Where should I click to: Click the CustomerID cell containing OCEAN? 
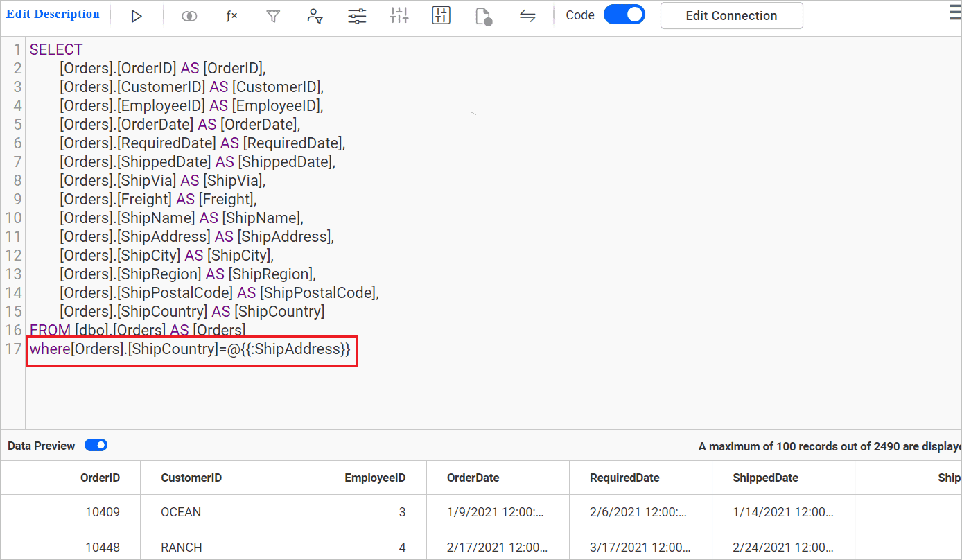181,512
